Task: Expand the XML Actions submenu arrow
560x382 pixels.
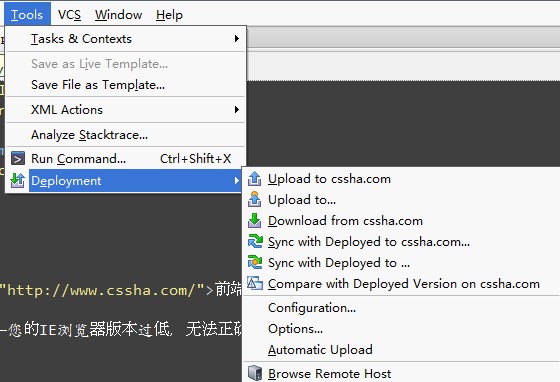Action: click(236, 110)
